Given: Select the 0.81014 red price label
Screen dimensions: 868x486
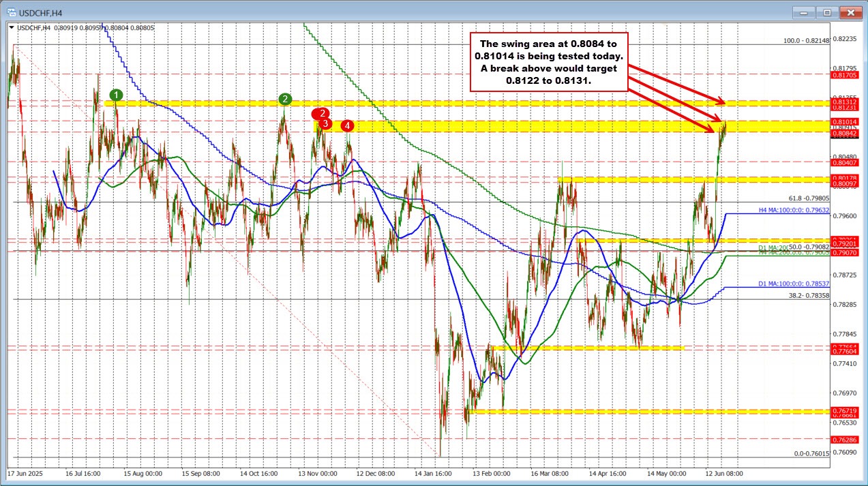Looking at the screenshot, I should pos(843,121).
